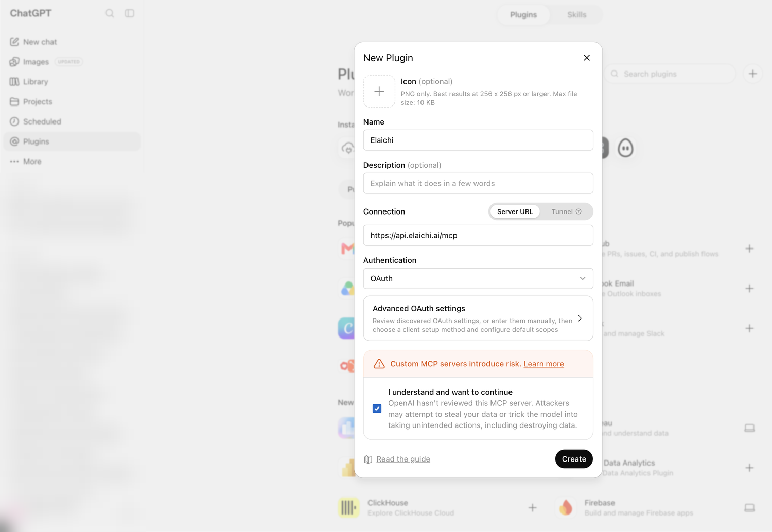Click the Search plugins field
This screenshot has height=532, width=772.
pyautogui.click(x=670, y=74)
